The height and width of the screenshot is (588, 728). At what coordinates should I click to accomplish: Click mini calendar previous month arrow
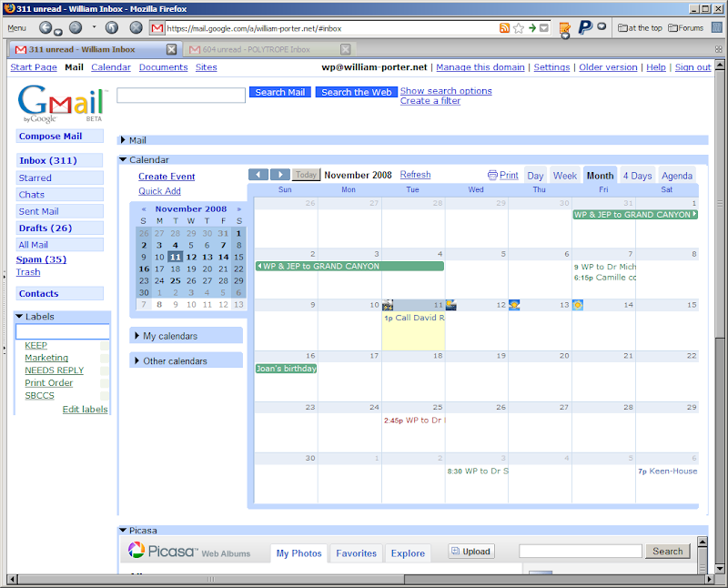click(x=144, y=209)
